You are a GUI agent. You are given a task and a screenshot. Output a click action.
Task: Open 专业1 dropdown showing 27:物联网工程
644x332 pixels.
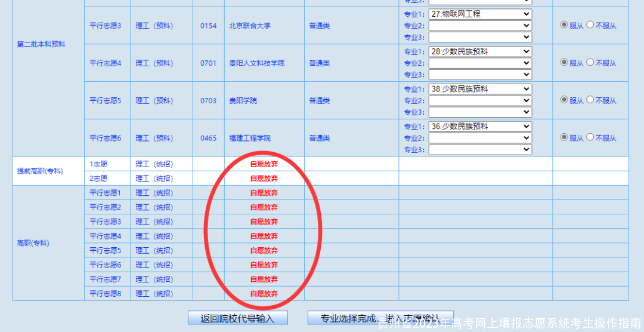pyautogui.click(x=480, y=14)
